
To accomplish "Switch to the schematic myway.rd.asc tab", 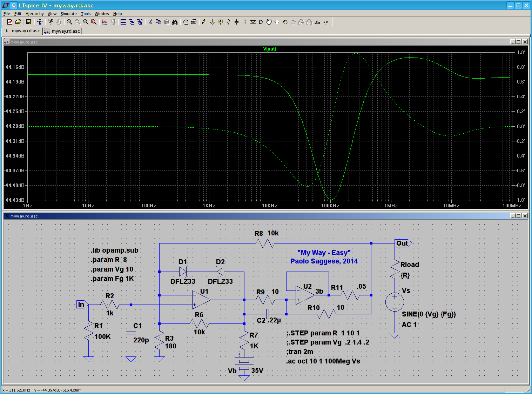I will pyautogui.click(x=22, y=31).
